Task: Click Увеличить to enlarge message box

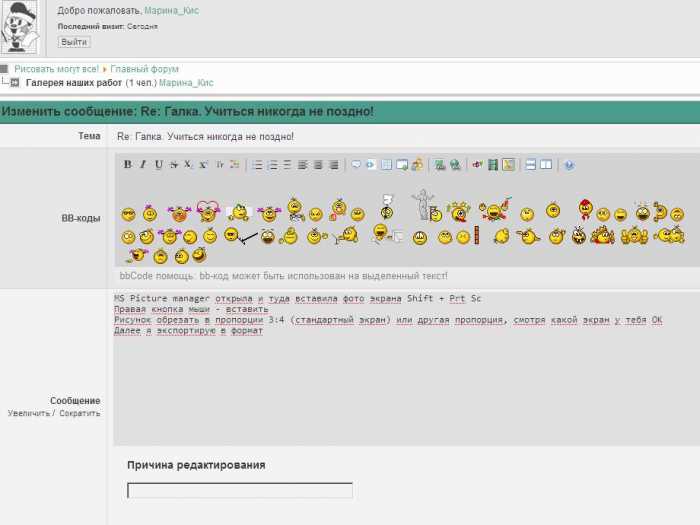Action: click(x=28, y=413)
